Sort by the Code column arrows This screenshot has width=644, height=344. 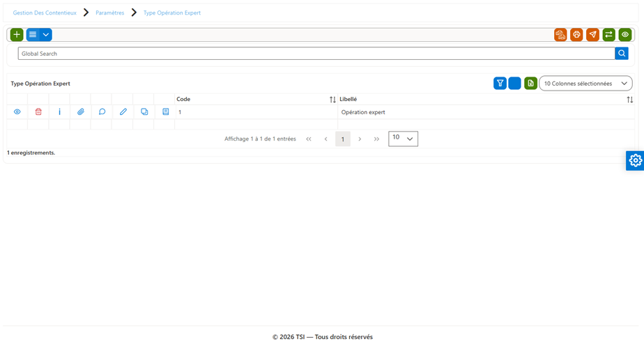pyautogui.click(x=332, y=100)
